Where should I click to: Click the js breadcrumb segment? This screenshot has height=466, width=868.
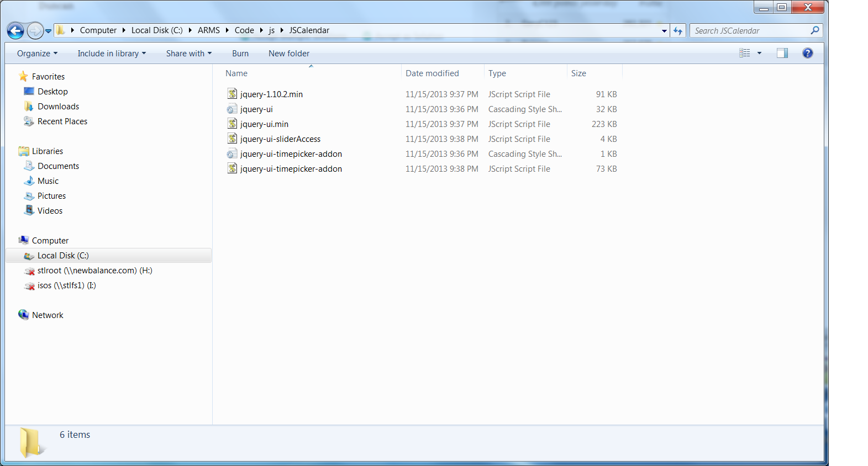(272, 30)
